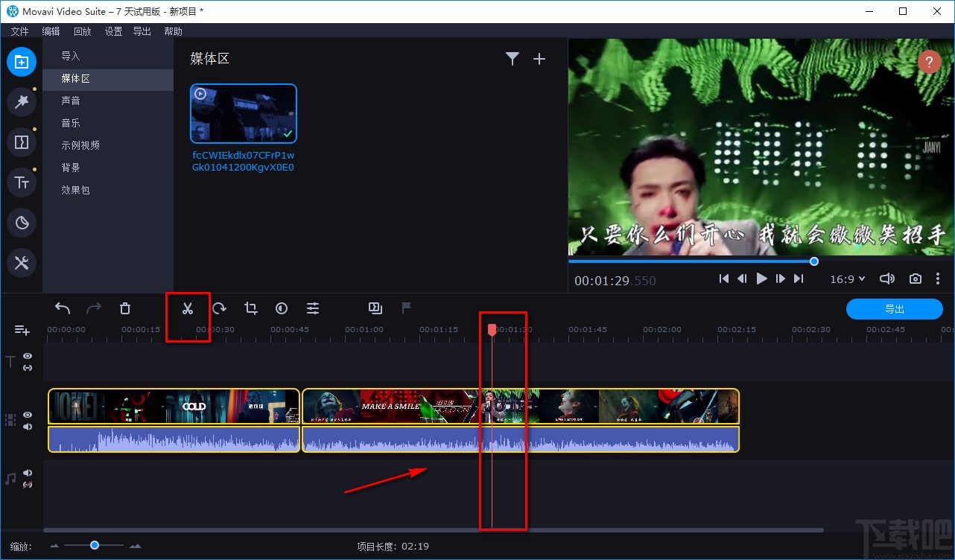Image resolution: width=955 pixels, height=560 pixels.
Task: Select the media bin video thumbnail
Action: coord(244,113)
